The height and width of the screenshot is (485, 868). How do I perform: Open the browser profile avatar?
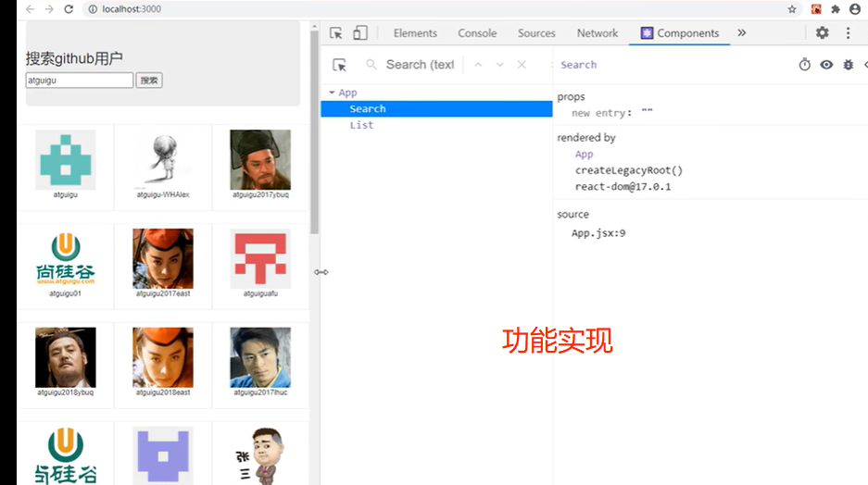tap(855, 9)
